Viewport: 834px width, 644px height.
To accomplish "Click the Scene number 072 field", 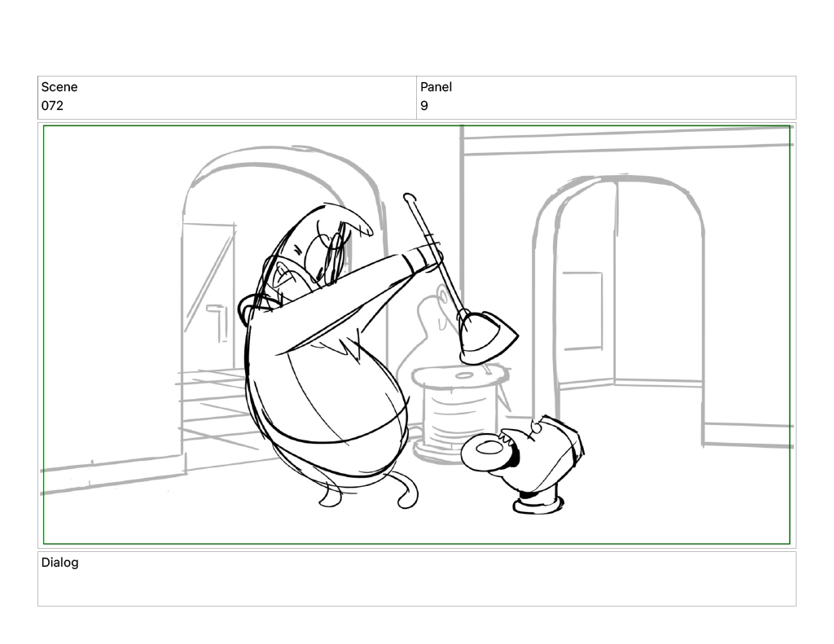I will point(53,106).
